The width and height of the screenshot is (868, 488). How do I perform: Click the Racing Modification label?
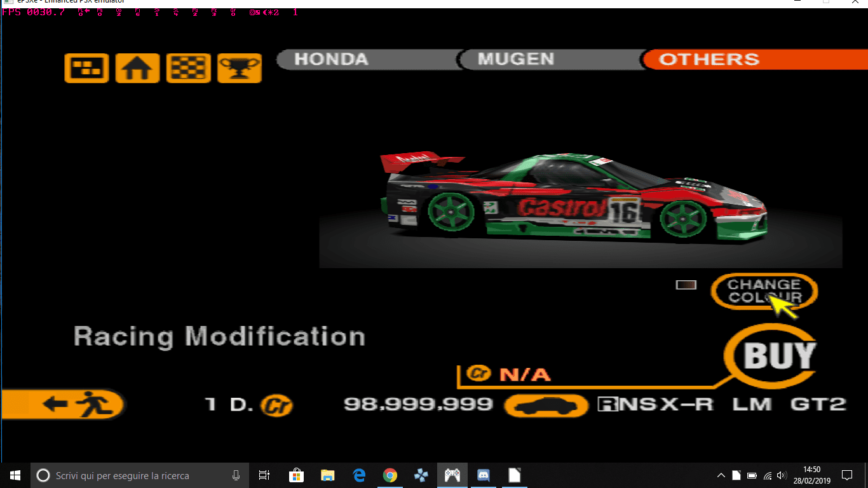219,337
